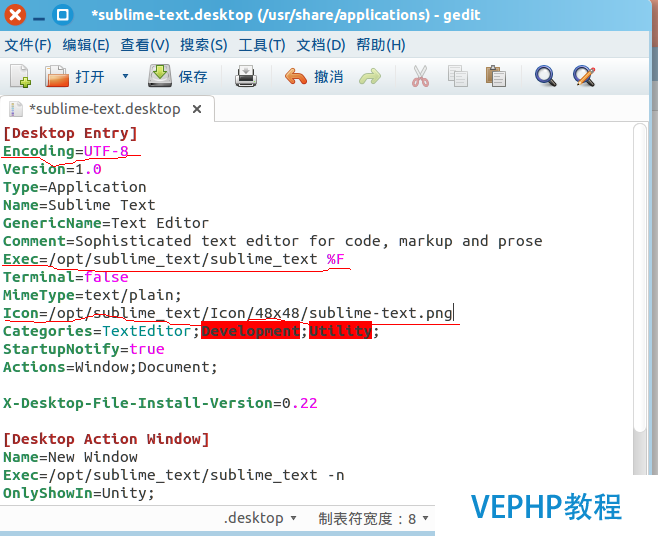
Task: Open the 制表符宽度 tab width dropdown
Action: click(x=373, y=519)
